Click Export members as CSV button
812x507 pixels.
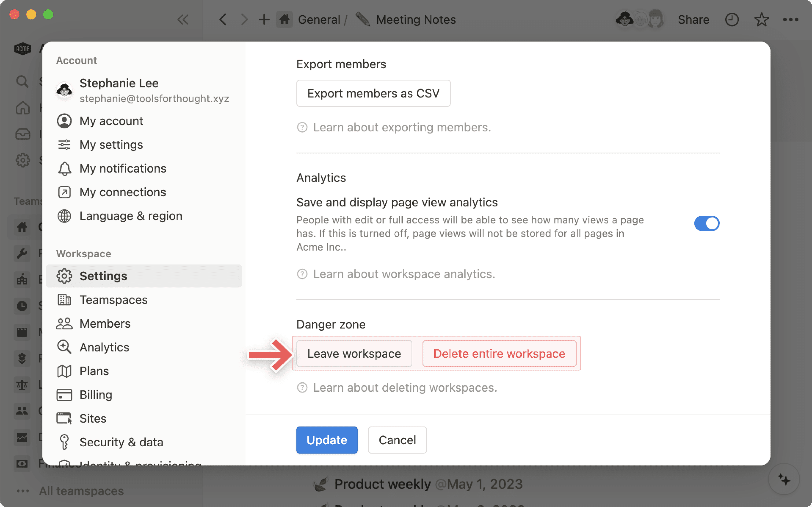(373, 93)
